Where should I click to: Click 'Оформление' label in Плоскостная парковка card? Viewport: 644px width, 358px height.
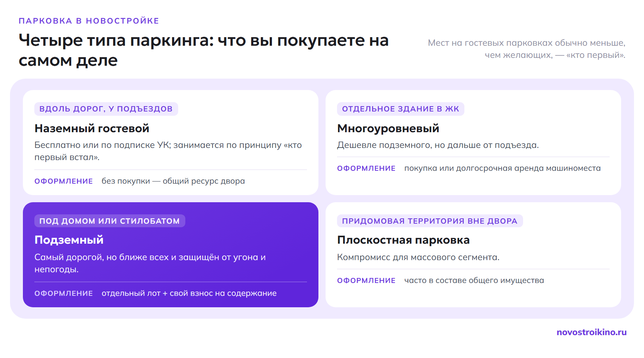366,280
